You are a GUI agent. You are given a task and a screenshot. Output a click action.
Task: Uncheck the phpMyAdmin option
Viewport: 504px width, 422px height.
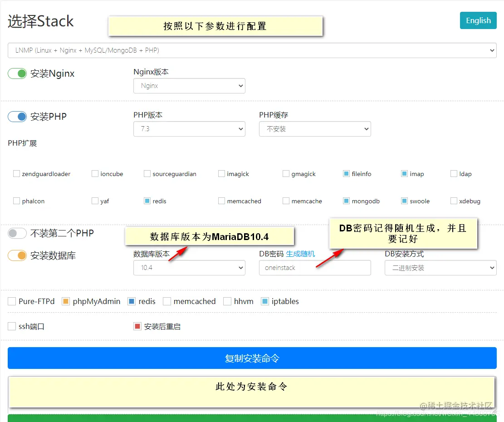coord(66,301)
